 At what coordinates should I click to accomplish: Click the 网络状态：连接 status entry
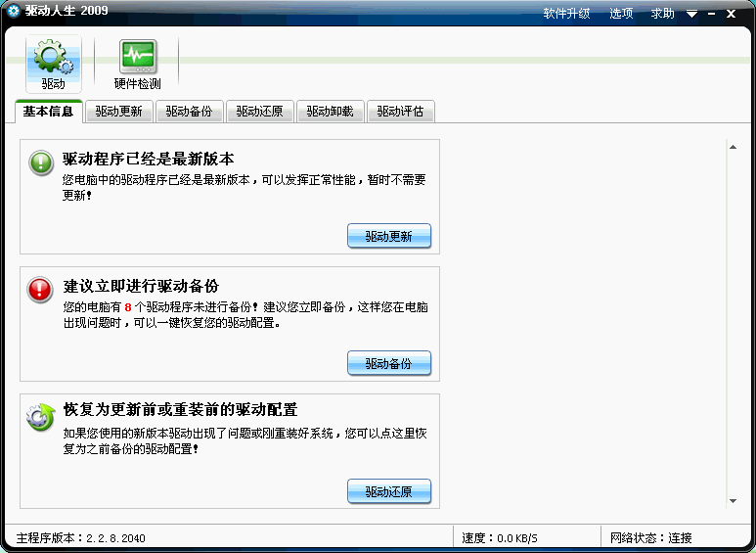[x=651, y=538]
